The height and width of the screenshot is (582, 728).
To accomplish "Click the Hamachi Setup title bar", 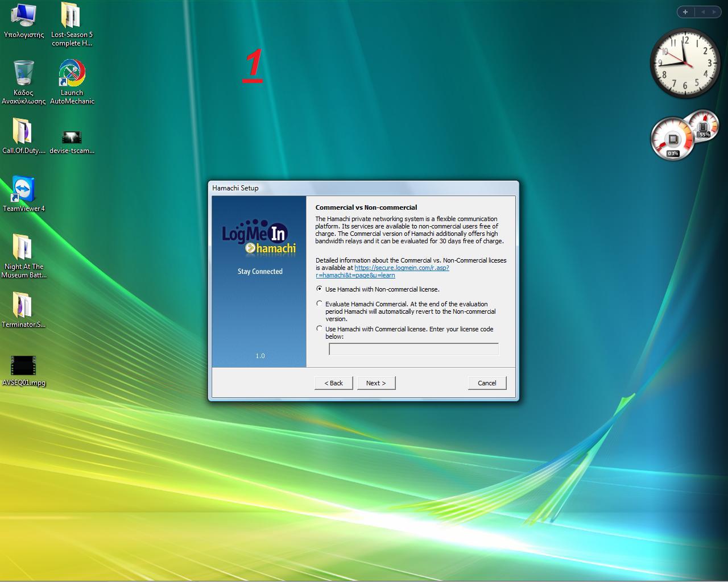I will point(363,188).
